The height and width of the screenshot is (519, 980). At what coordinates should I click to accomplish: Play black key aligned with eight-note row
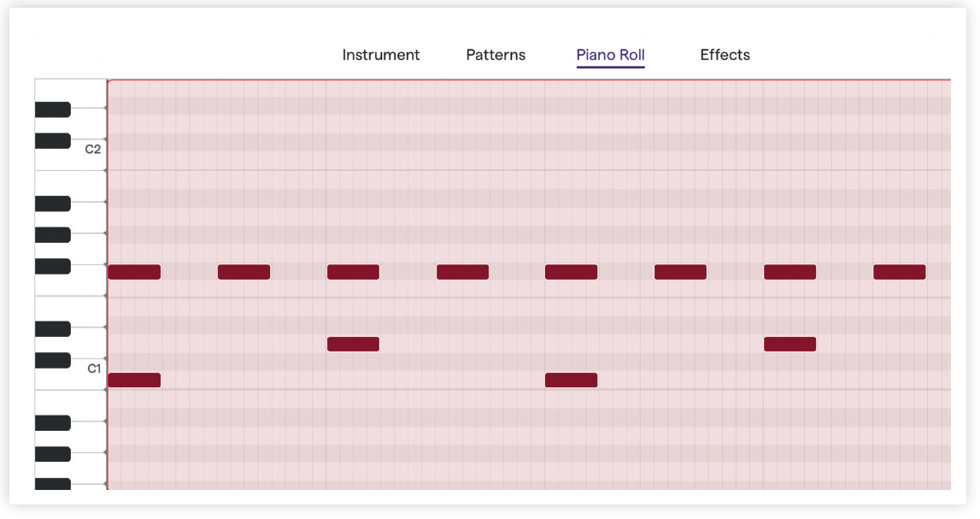(52, 267)
